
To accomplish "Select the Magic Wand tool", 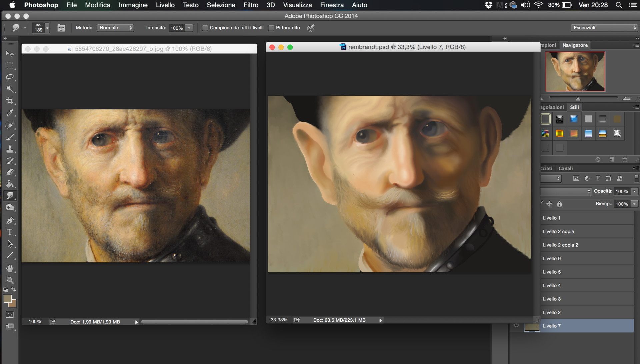I will (10, 89).
